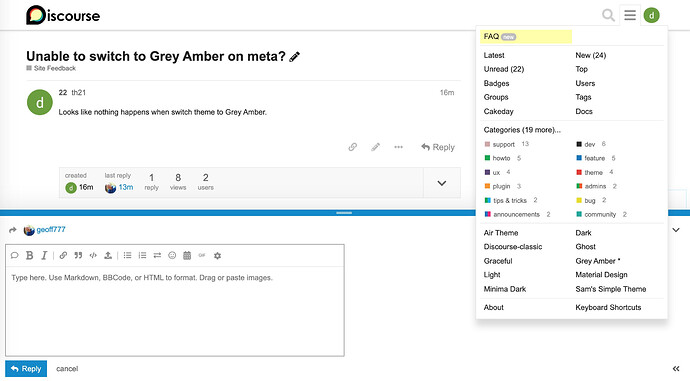
Task: Open Cakeday from the menu
Action: tap(499, 111)
